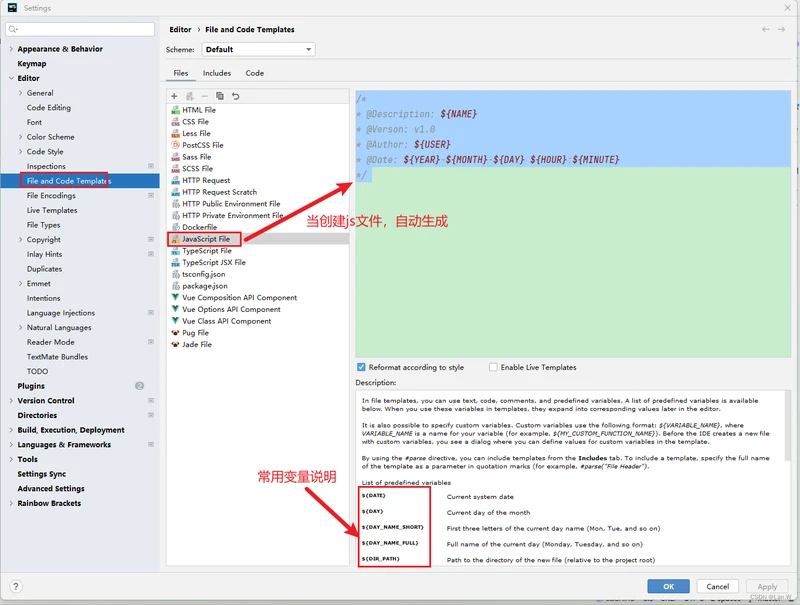Select the PostCSS File template
This screenshot has height=605, width=800.
coord(203,145)
